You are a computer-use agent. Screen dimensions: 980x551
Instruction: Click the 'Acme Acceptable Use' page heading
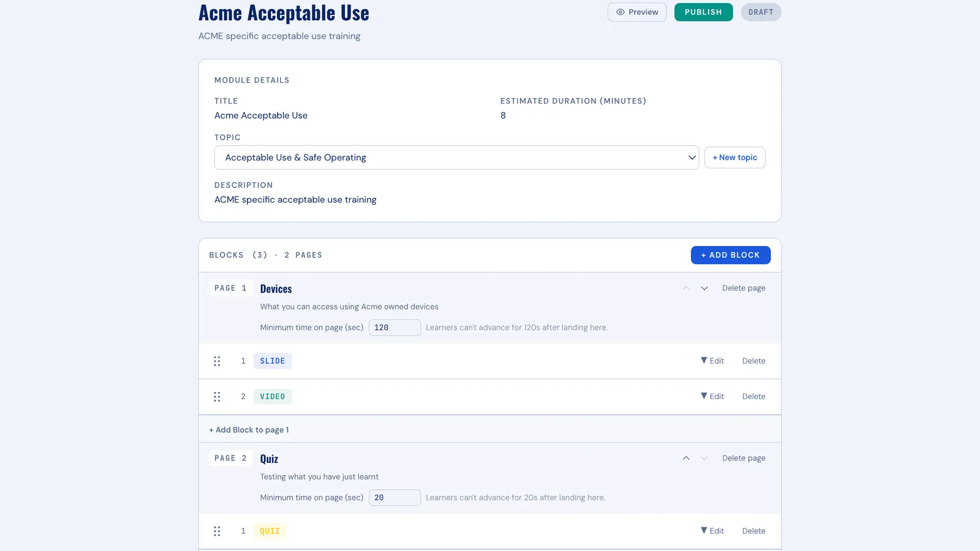pyautogui.click(x=284, y=13)
